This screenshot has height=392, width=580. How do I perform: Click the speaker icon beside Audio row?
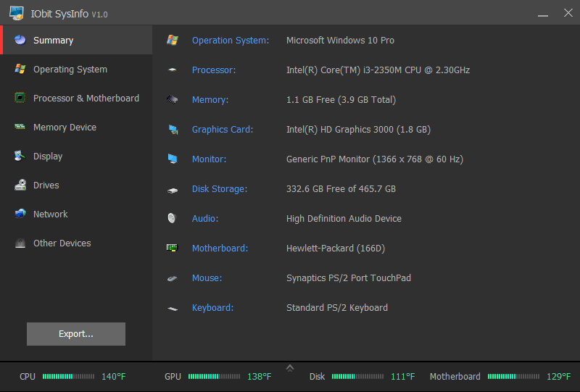click(172, 218)
